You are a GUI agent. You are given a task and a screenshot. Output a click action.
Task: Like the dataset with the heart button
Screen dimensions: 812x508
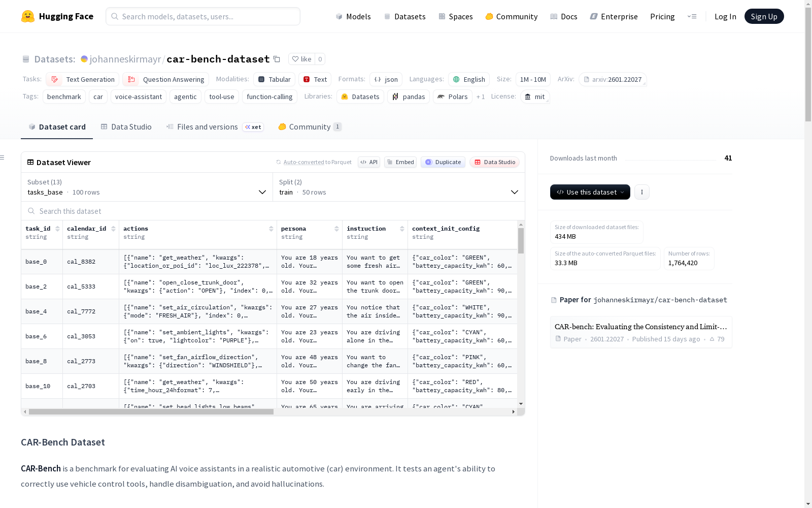pos(301,59)
